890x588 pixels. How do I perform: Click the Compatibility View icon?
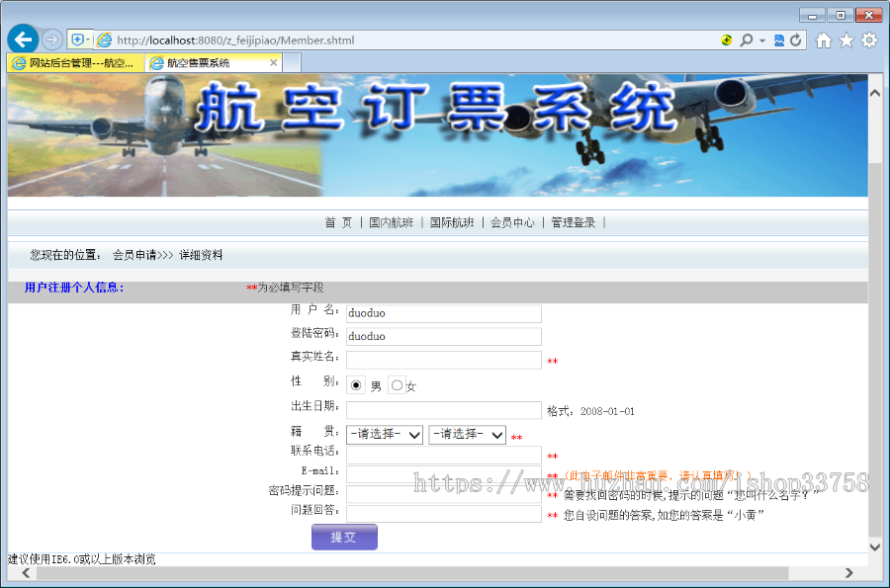click(x=778, y=40)
